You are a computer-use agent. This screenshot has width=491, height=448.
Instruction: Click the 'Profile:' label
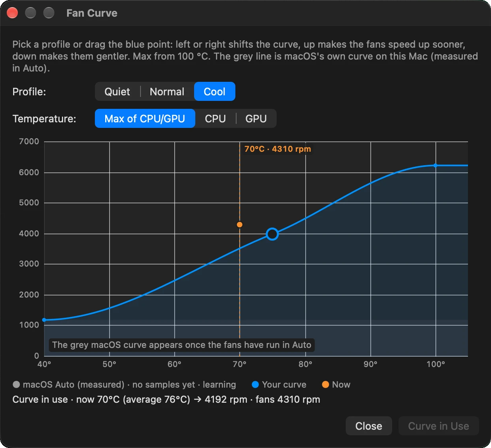(29, 92)
